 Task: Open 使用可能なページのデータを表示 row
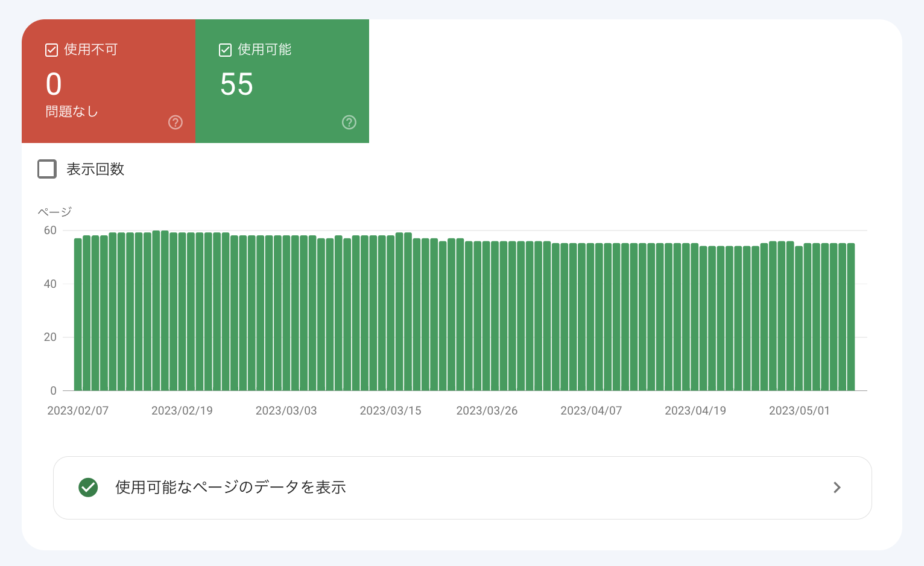(x=463, y=488)
